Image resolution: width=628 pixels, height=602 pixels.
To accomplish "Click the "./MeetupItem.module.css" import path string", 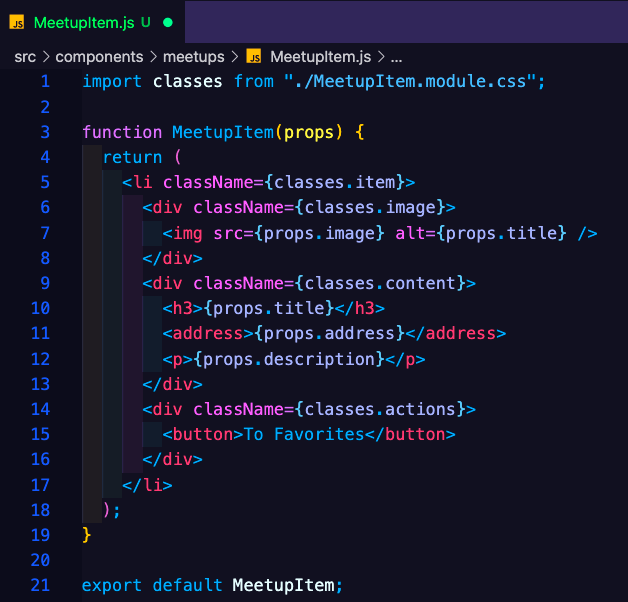I will 409,82.
